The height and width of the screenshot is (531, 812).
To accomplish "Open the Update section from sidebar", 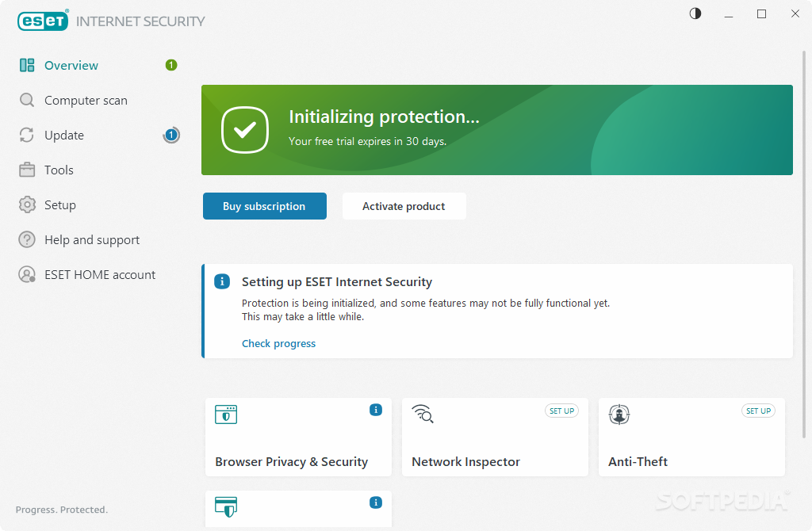I will coord(63,135).
